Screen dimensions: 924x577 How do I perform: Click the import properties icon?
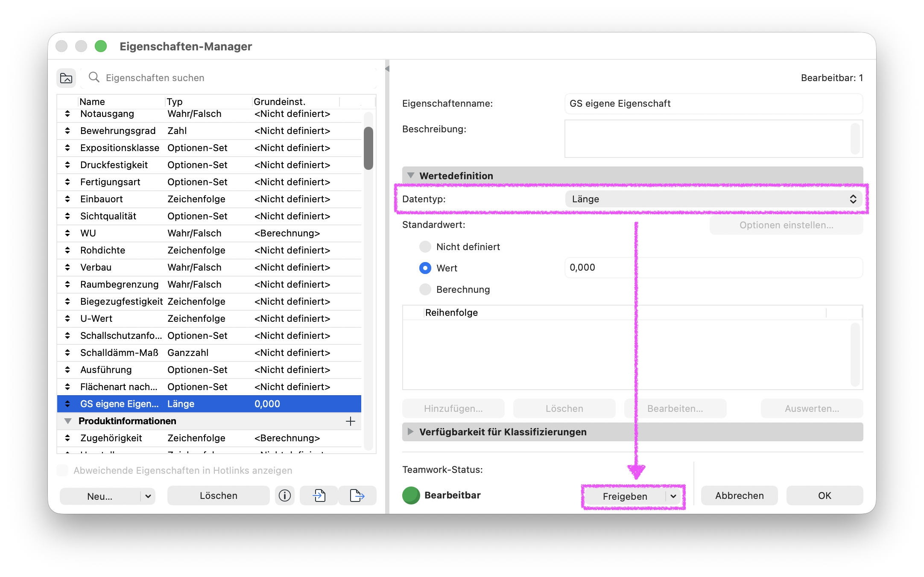point(319,495)
